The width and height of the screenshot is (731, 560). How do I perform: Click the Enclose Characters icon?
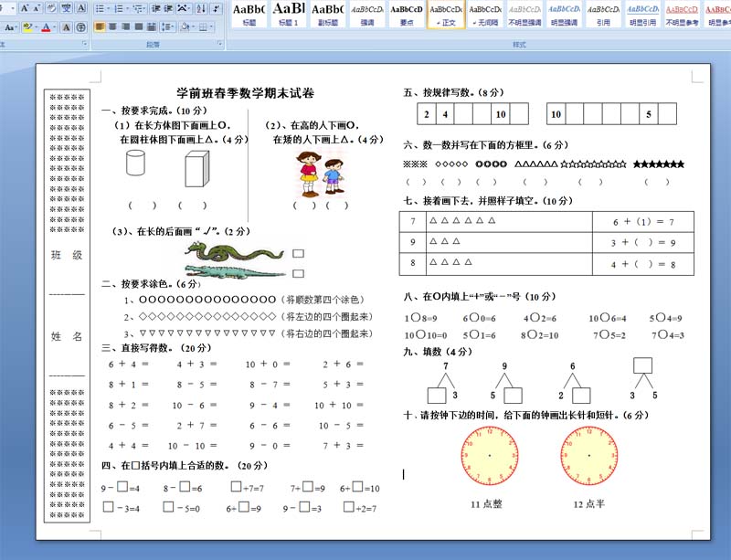pos(80,27)
